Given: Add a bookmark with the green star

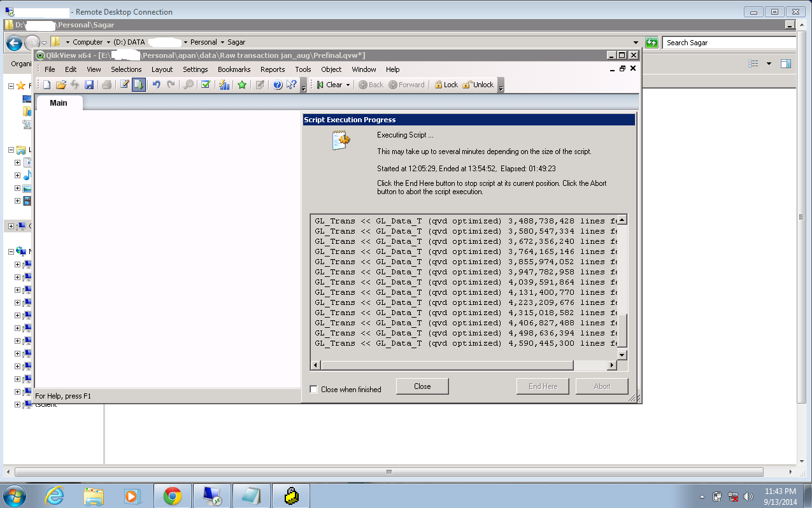Looking at the screenshot, I should [x=242, y=85].
